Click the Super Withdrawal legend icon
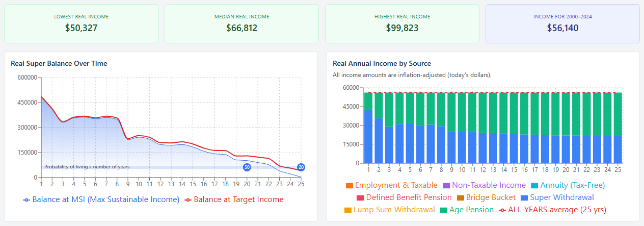This screenshot has height=226, width=644. pyautogui.click(x=524, y=198)
